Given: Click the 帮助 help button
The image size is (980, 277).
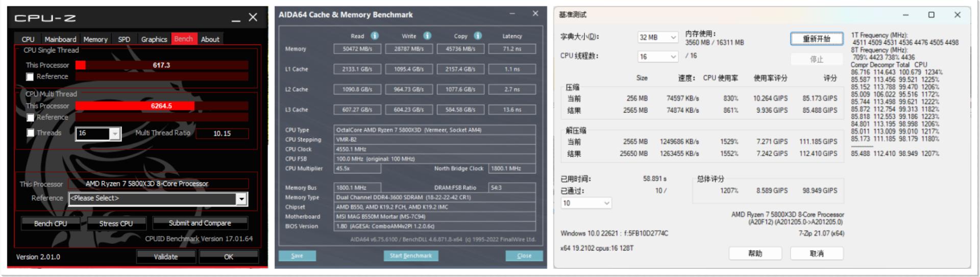Looking at the screenshot, I should [x=755, y=254].
